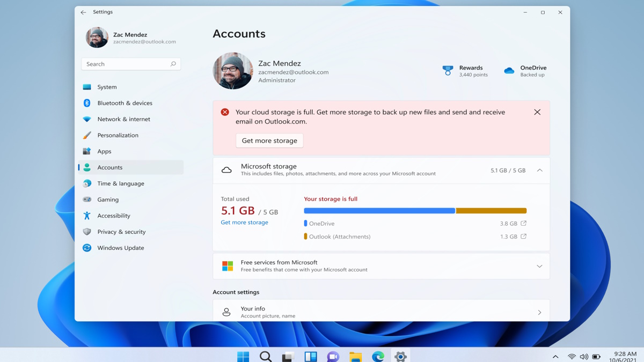644x362 pixels.
Task: Select Personalization in sidebar
Action: (131, 135)
